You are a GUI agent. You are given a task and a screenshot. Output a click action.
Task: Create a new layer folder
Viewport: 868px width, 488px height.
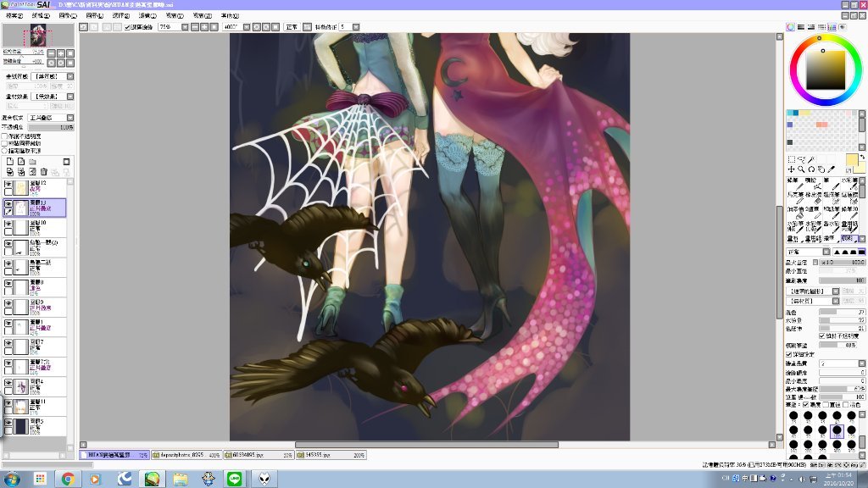tap(33, 162)
